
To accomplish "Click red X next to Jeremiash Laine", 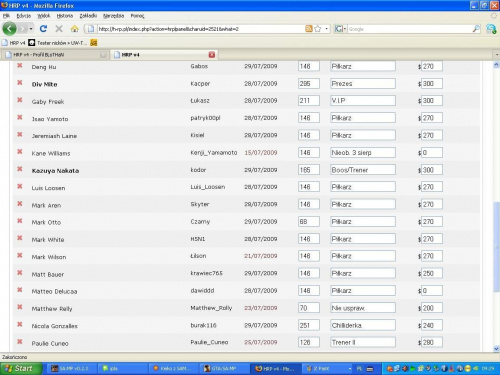I will [x=20, y=134].
